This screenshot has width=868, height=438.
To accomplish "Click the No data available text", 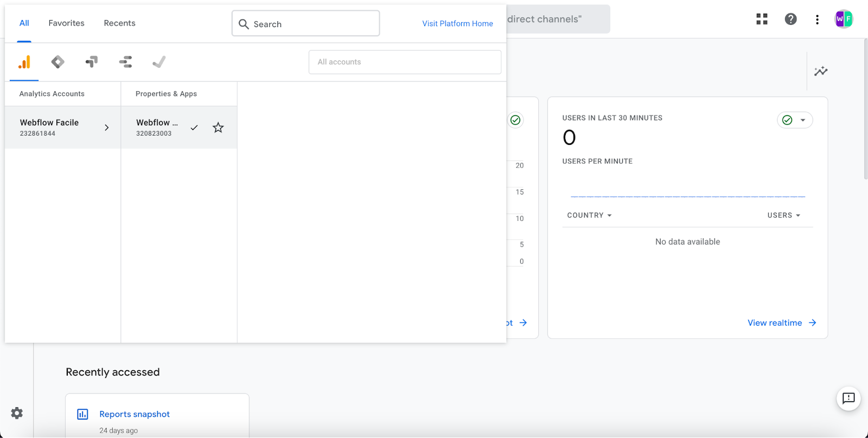I will (x=687, y=242).
